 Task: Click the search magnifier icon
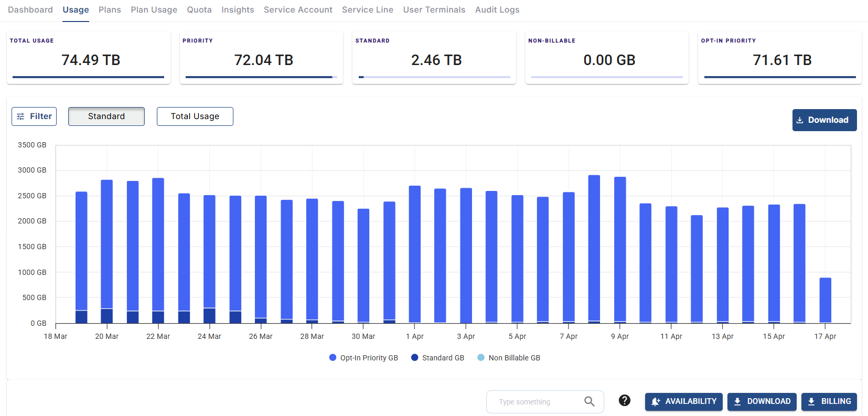pos(589,401)
